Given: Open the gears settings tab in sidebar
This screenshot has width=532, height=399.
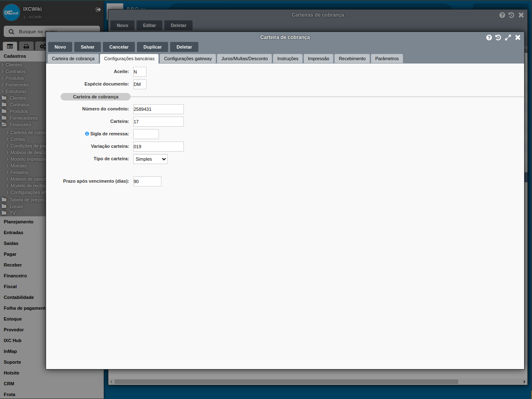Looking at the screenshot, I should tap(42, 47).
